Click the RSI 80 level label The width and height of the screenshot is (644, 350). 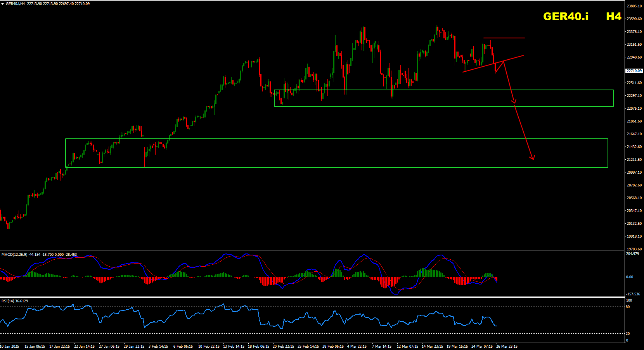(628, 307)
